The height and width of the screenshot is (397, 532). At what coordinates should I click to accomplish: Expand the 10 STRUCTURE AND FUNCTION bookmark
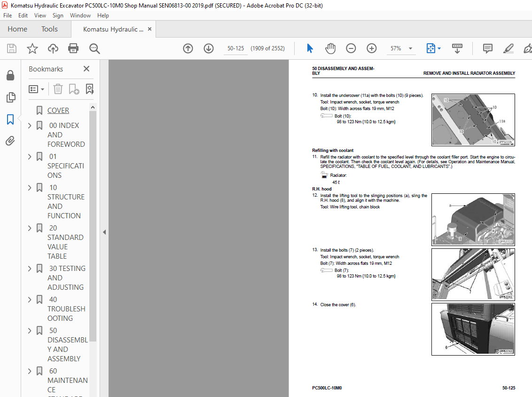(30, 188)
